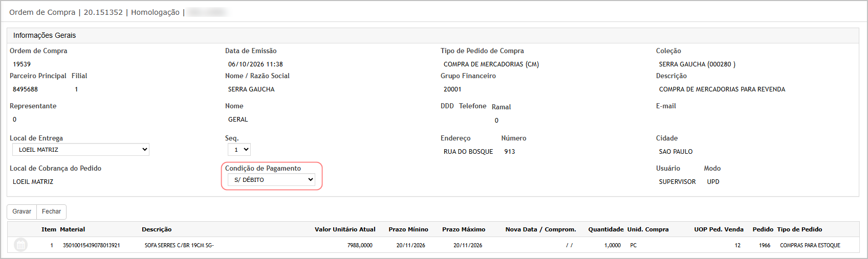
Task: Click the Valor Unitário Atual column header
Action: [345, 229]
